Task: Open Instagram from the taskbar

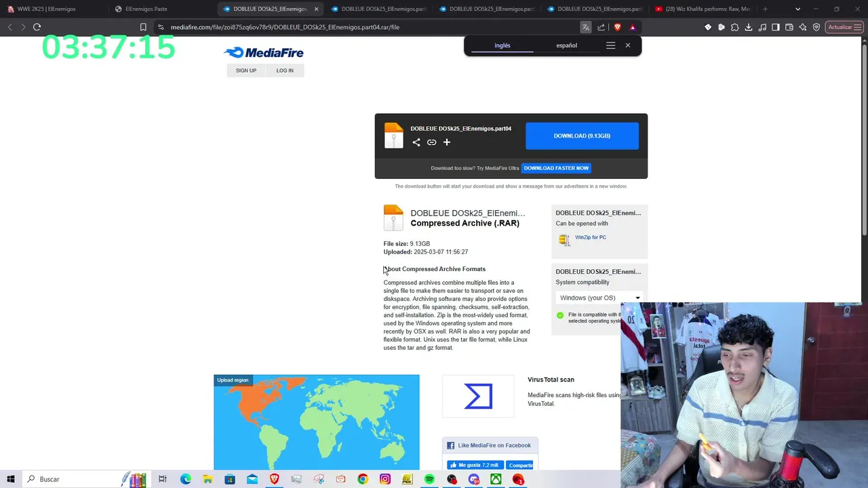Action: 385,479
